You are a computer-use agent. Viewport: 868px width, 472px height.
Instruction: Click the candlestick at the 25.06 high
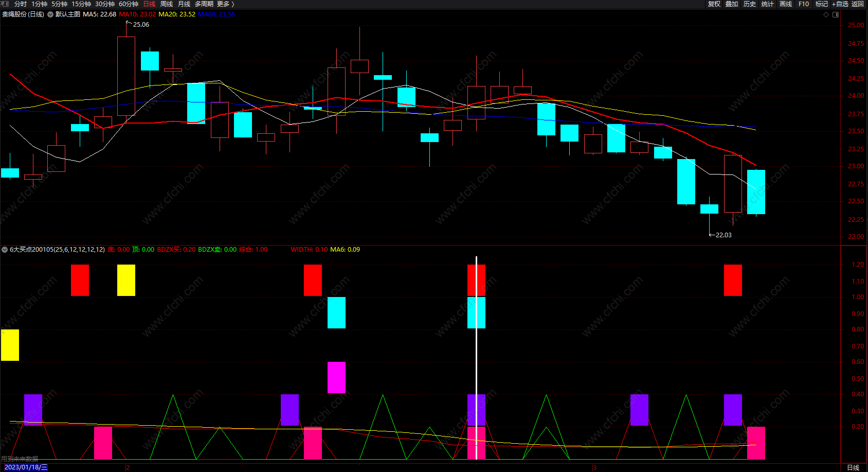(x=126, y=76)
